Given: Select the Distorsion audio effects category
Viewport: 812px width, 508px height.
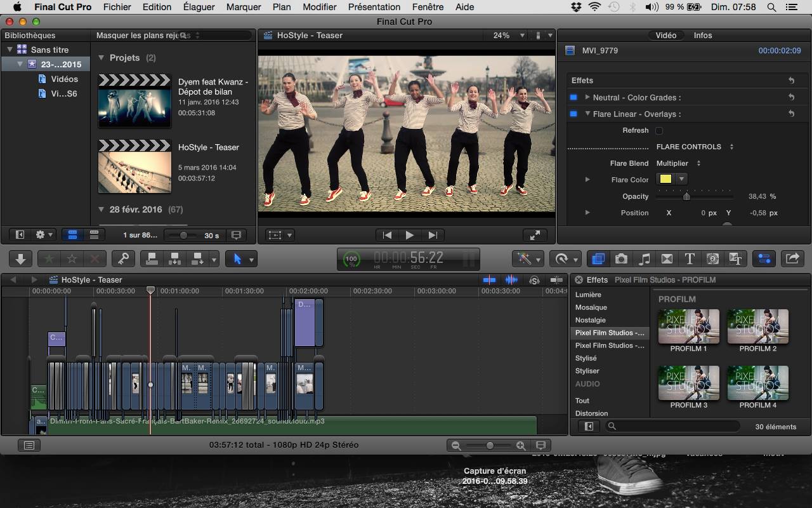Looking at the screenshot, I should click(x=592, y=413).
